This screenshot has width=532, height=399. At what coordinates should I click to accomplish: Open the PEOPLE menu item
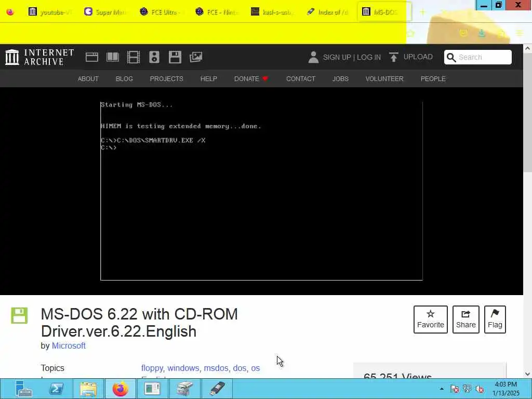[433, 79]
